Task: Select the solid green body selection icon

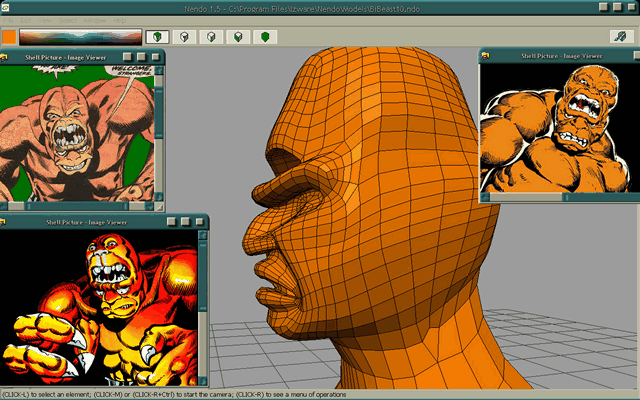Action: click(265, 37)
